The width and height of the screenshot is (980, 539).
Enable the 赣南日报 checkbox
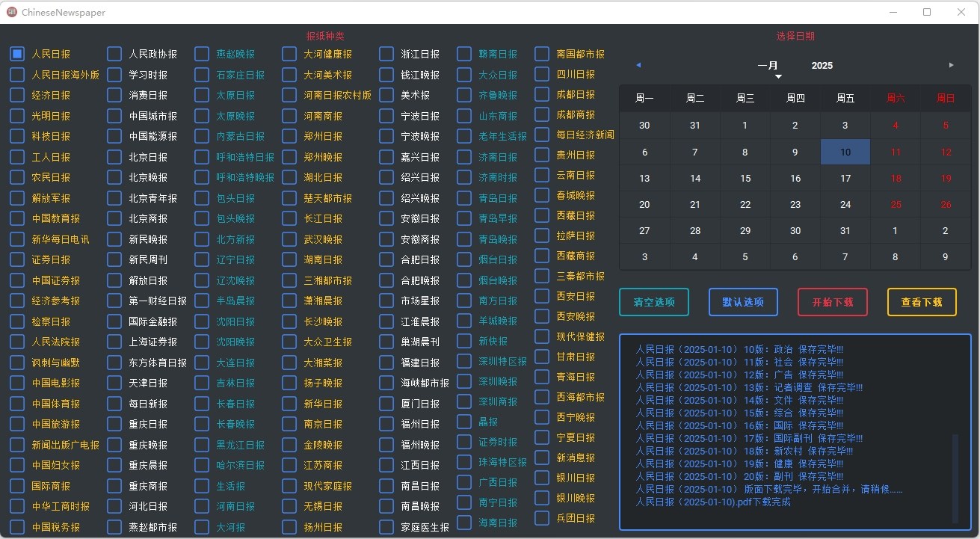(x=464, y=54)
